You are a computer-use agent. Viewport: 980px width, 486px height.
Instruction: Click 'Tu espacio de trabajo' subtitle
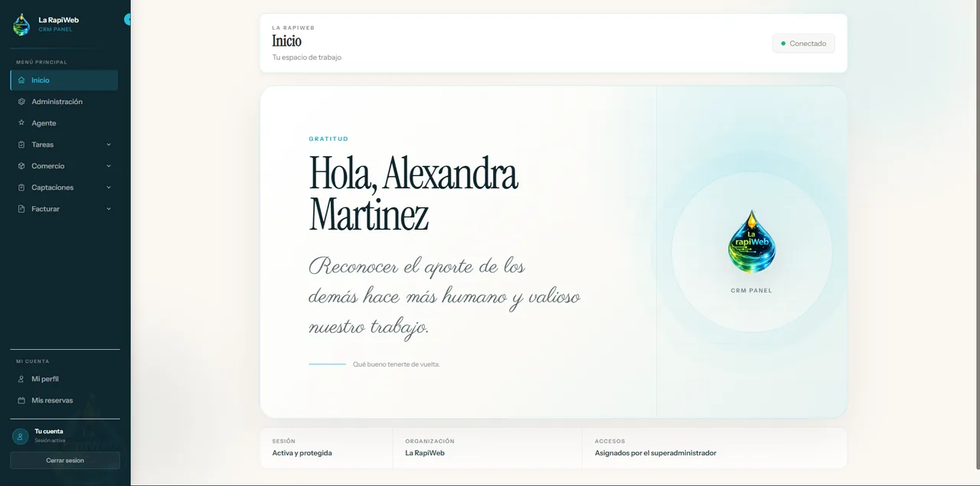(307, 57)
